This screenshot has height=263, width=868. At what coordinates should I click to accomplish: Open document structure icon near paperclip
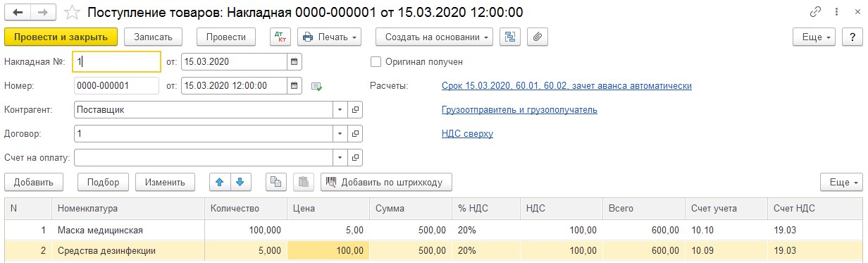tap(510, 37)
